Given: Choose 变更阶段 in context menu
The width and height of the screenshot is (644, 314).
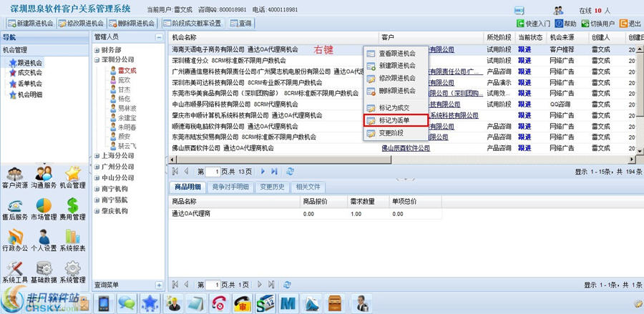Looking at the screenshot, I should [396, 133].
